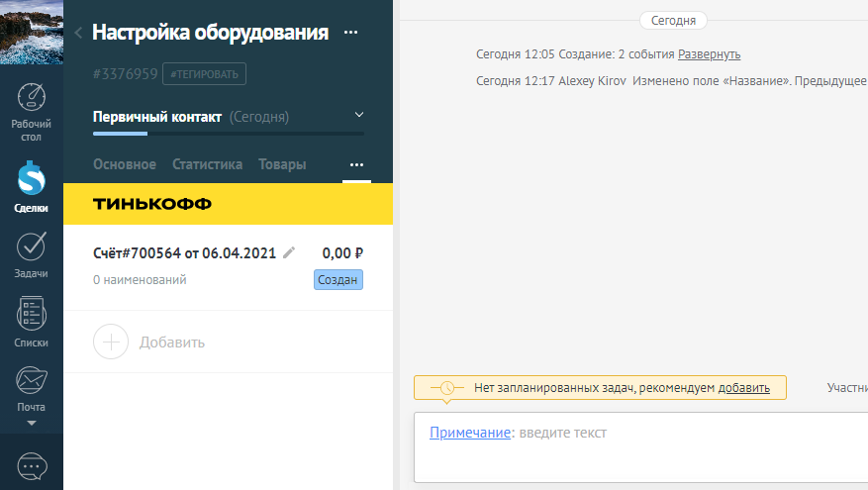Expand events via Развернуть link
The width and height of the screenshot is (868, 490).
(x=709, y=54)
